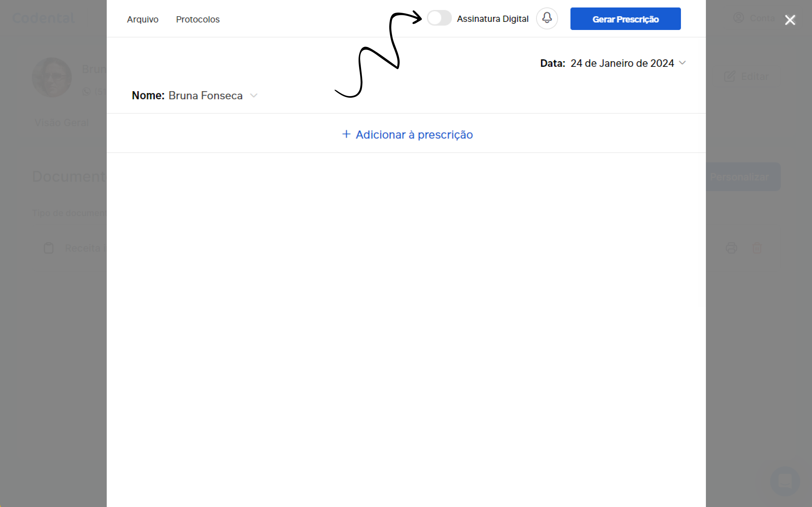Open the Arquivo menu
Screen dimensions: 812x507
point(142,19)
